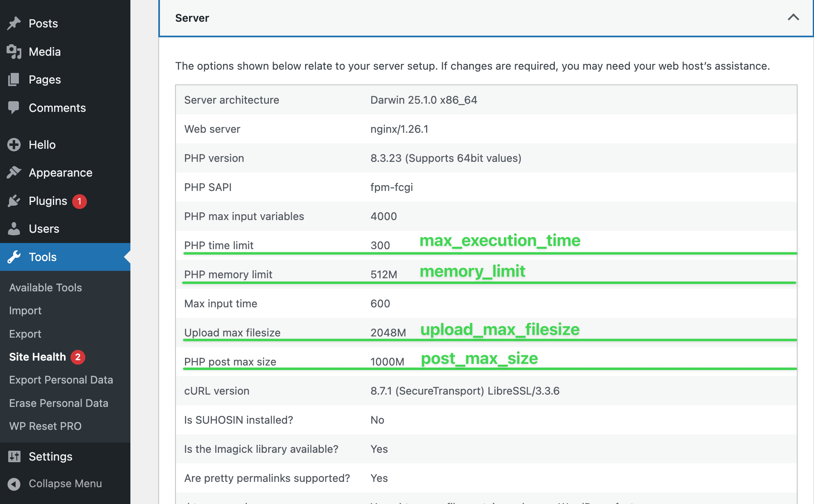Go to Erase Personal Data
The height and width of the screenshot is (504, 814).
tap(59, 403)
